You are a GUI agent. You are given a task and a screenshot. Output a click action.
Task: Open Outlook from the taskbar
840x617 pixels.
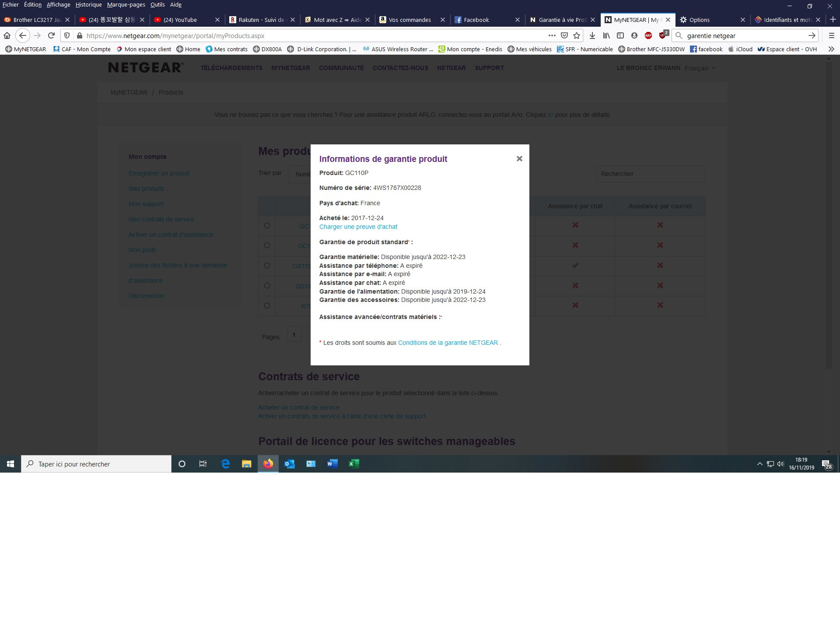[x=289, y=464]
